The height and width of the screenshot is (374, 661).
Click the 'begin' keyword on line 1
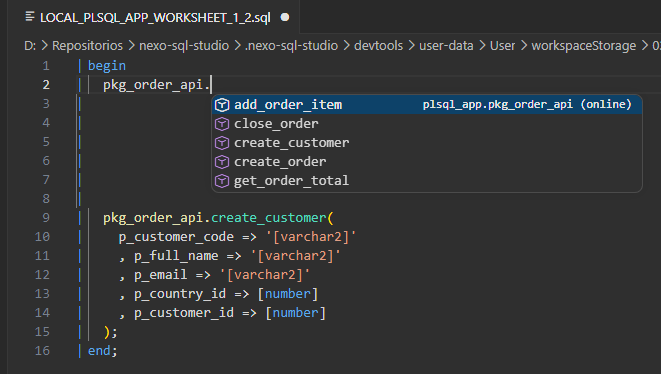tap(107, 66)
